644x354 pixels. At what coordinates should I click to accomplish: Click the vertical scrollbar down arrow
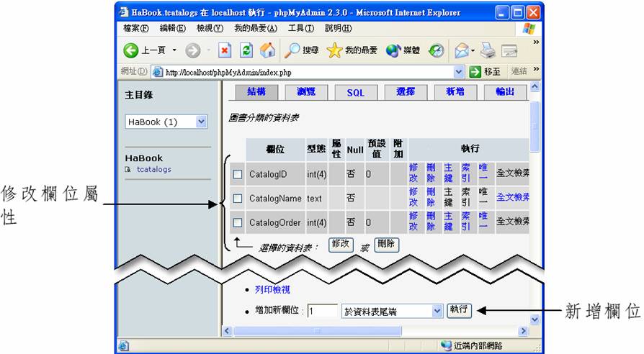click(535, 319)
